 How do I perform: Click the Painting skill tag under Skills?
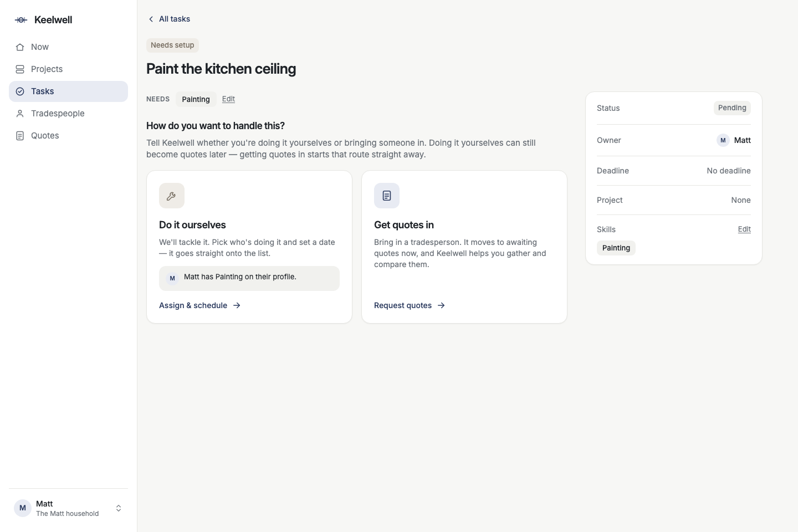pos(616,248)
